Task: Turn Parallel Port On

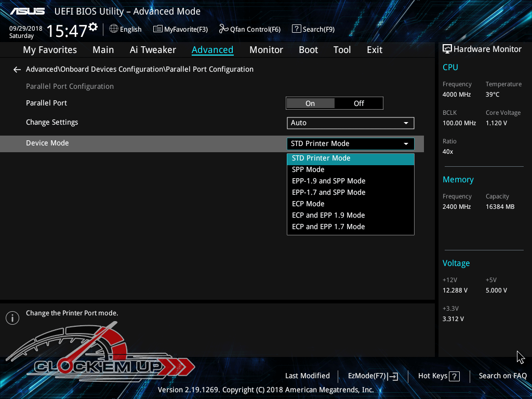Action: [x=310, y=103]
